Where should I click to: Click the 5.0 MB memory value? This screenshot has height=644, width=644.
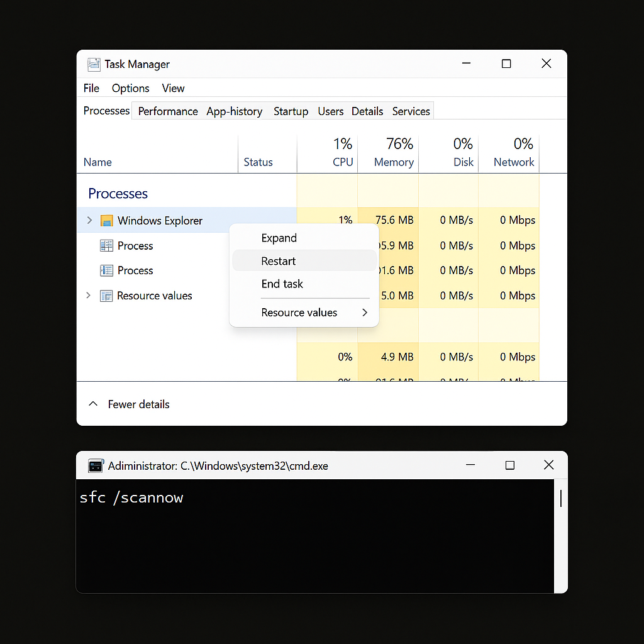[x=397, y=296]
